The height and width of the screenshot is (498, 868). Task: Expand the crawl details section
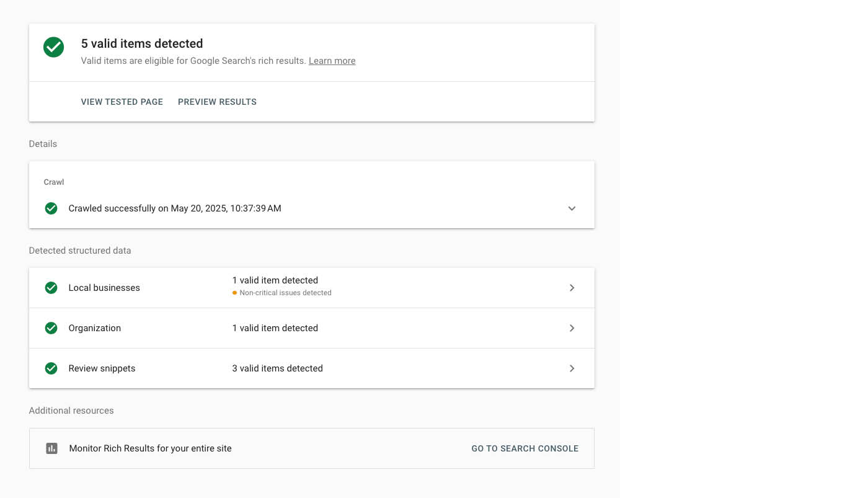click(x=572, y=208)
